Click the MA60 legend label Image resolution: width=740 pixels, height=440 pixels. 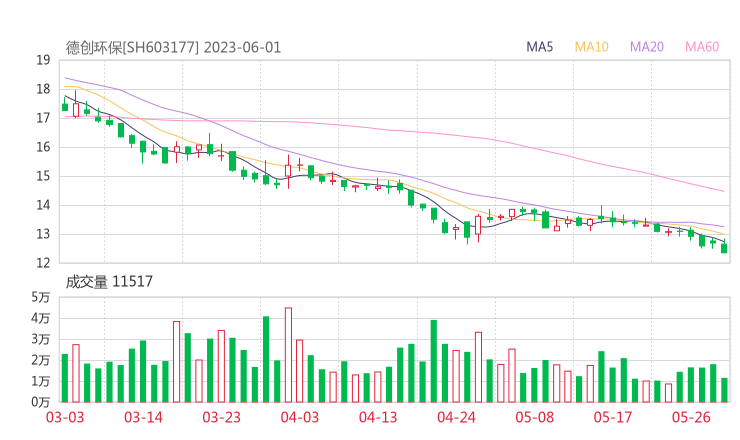pyautogui.click(x=702, y=47)
